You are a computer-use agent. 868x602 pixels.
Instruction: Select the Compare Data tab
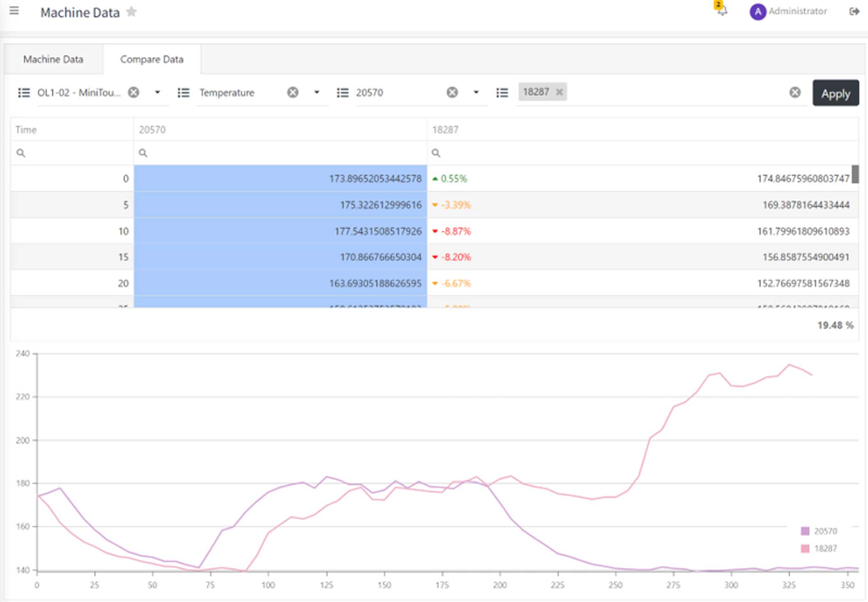[x=152, y=59]
